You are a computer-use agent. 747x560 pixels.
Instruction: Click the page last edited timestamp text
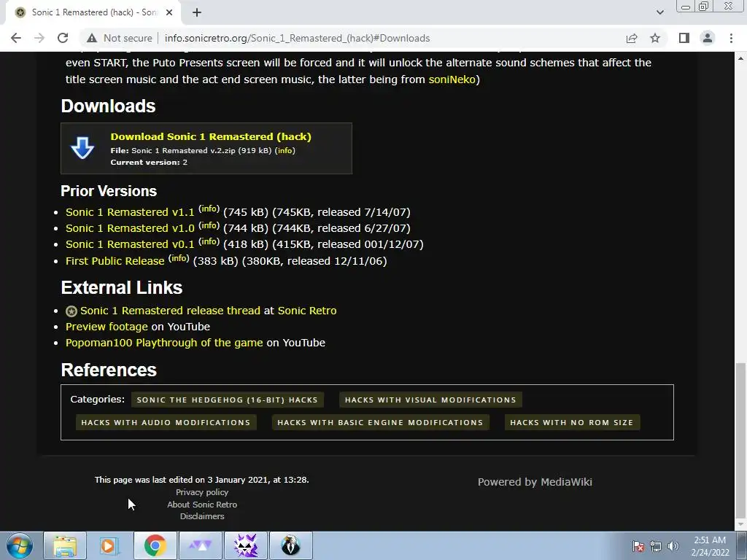coord(201,480)
